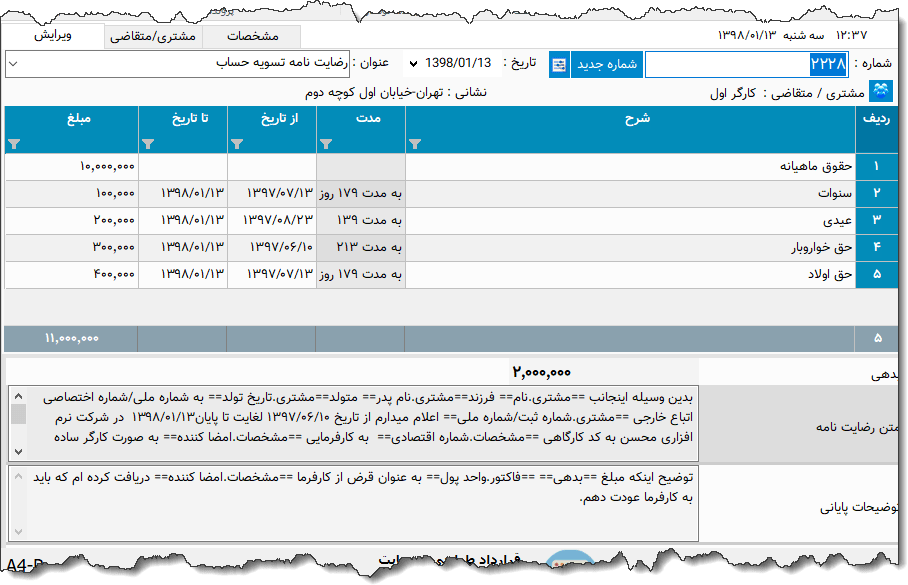Click the numbering settings icon next to شماره جدید
This screenshot has width=908, height=585.
click(558, 63)
